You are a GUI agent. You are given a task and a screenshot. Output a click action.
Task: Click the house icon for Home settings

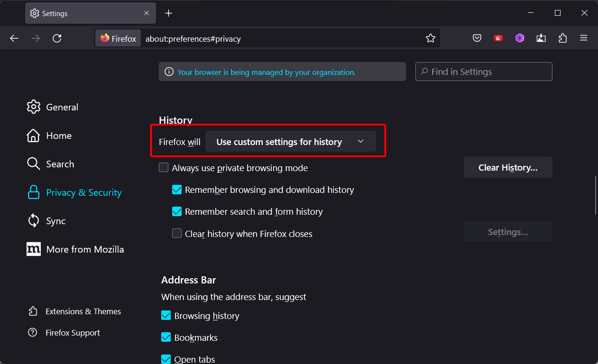33,136
